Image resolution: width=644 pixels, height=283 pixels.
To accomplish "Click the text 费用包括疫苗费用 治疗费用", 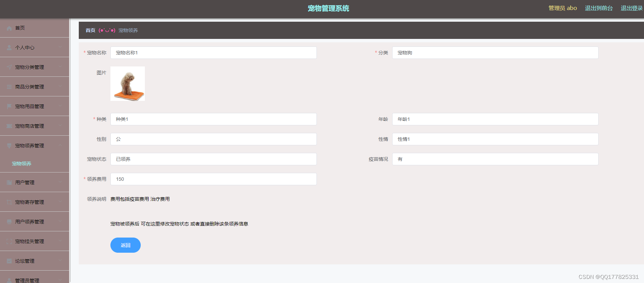I will (140, 199).
